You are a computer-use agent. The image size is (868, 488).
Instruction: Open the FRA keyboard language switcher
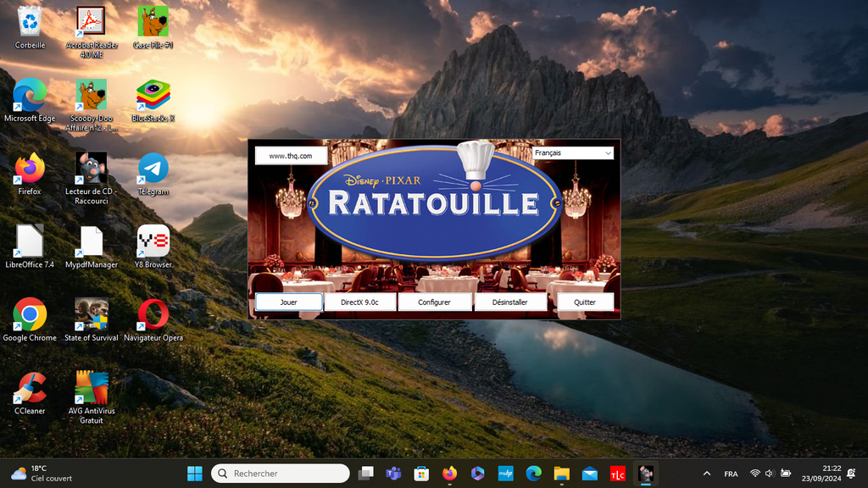[731, 474]
